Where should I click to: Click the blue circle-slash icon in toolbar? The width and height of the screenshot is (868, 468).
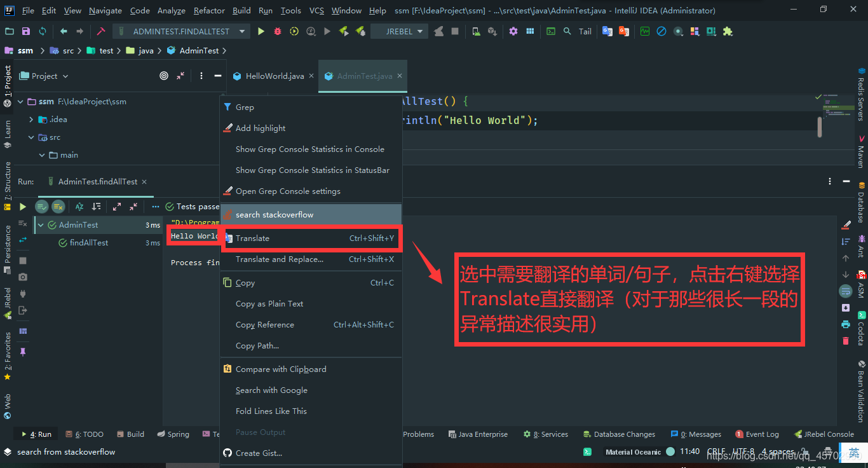coord(661,31)
